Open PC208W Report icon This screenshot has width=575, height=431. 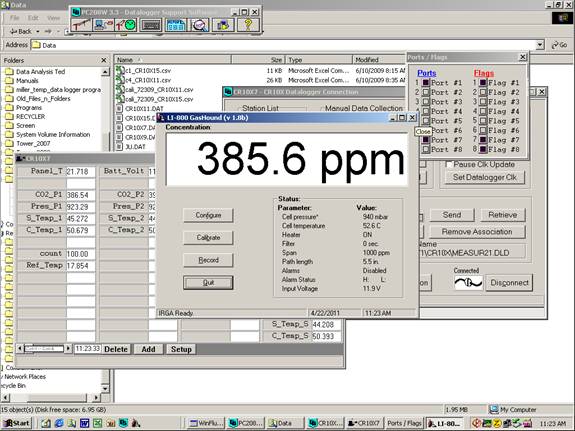point(175,25)
